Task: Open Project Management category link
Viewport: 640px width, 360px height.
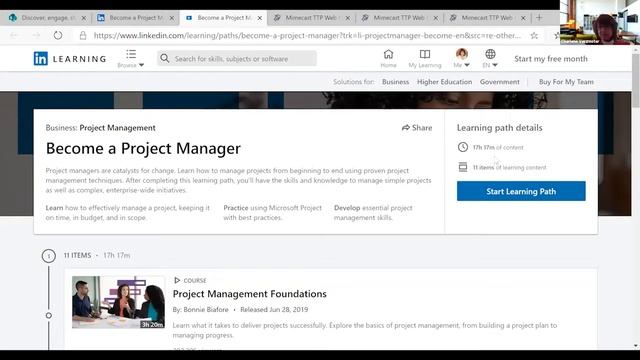Action: pos(117,128)
